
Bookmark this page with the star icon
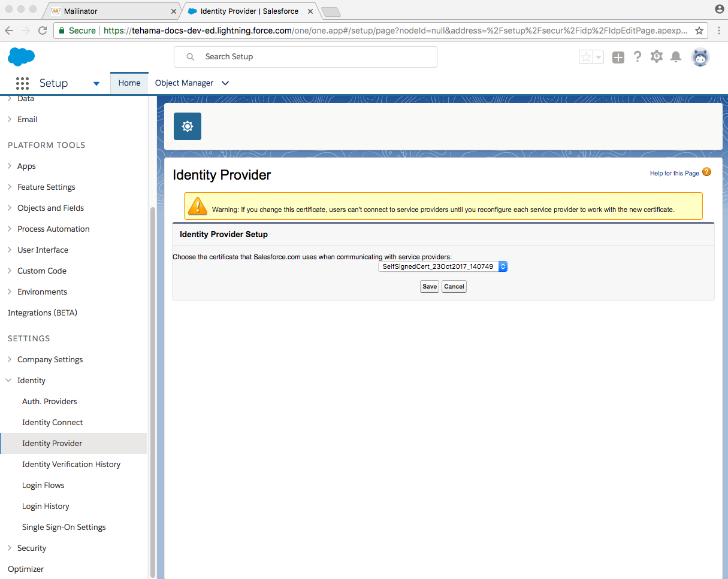pyautogui.click(x=699, y=31)
